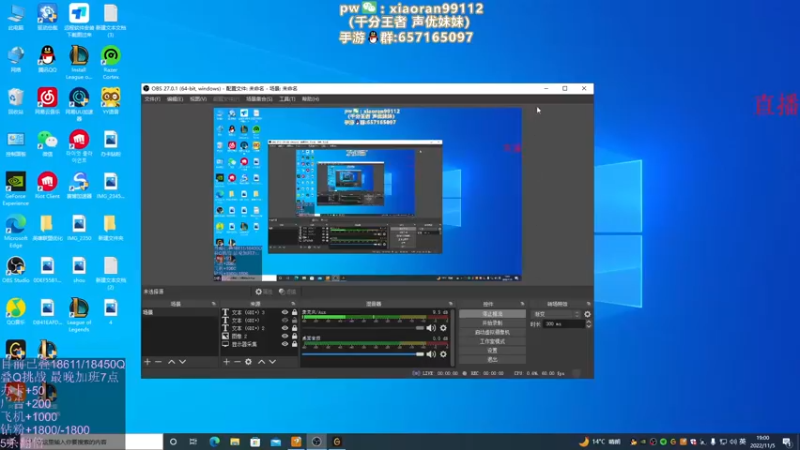Toggle visibility of 文本 (GDI+) 2 source
Image resolution: width=800 pixels, height=450 pixels.
[285, 328]
